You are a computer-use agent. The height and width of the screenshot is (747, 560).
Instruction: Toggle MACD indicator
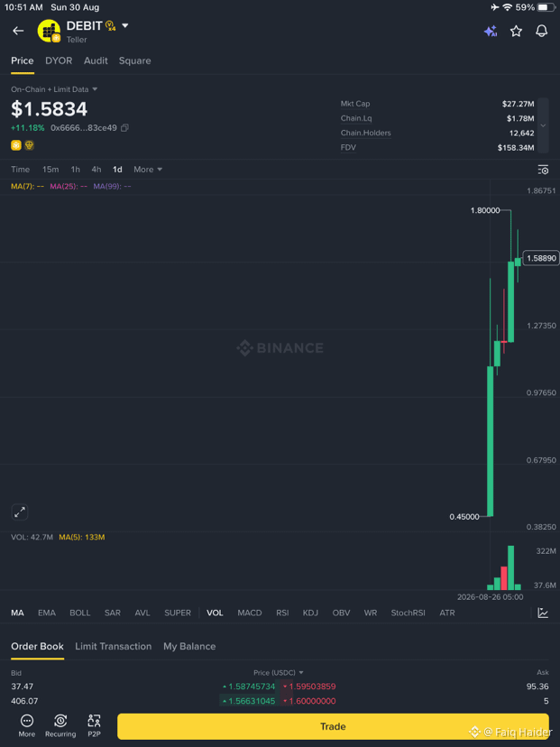(x=250, y=613)
